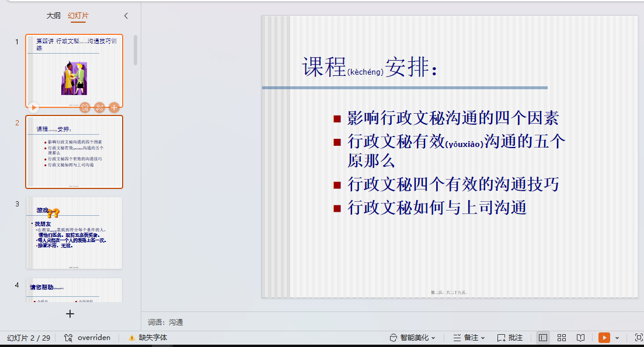
Task: Switch to reading view book icon
Action: pos(580,338)
